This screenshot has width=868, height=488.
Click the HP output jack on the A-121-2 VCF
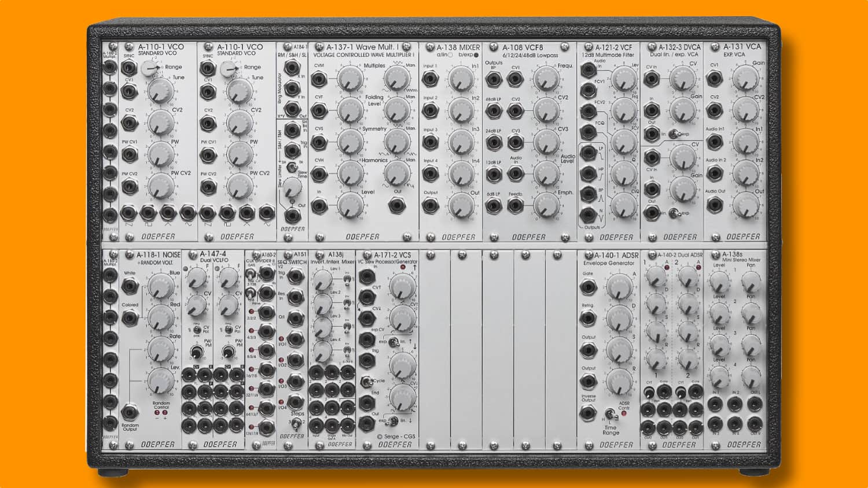click(589, 173)
